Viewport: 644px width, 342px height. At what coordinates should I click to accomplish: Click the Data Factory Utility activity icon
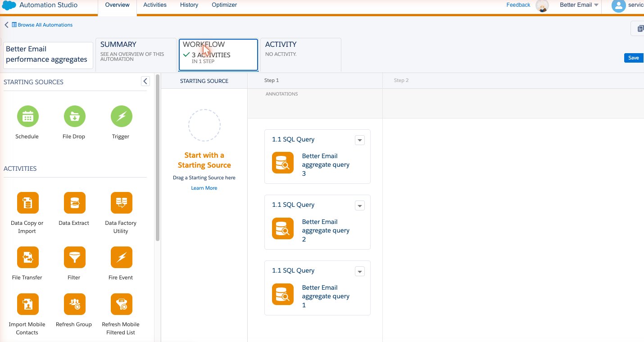click(122, 203)
